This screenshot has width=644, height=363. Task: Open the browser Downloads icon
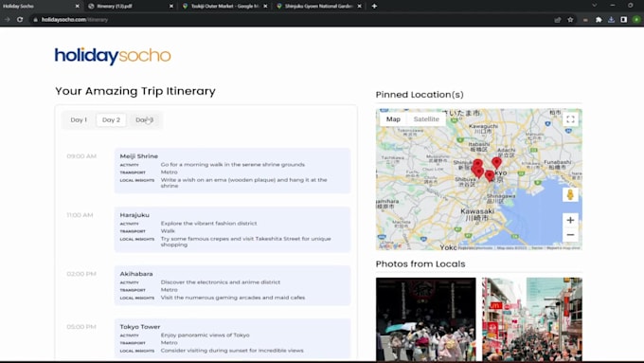pos(611,19)
